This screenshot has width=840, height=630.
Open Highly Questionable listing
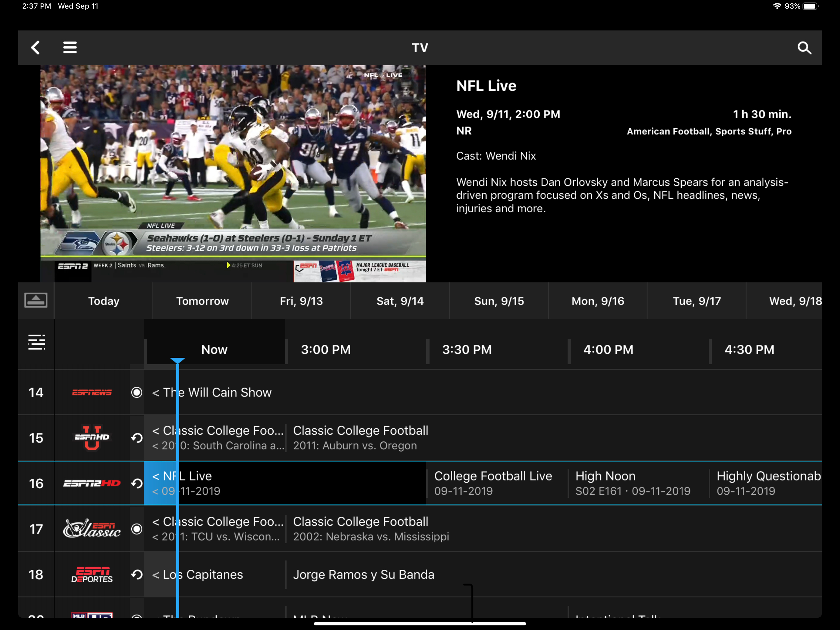(766, 483)
